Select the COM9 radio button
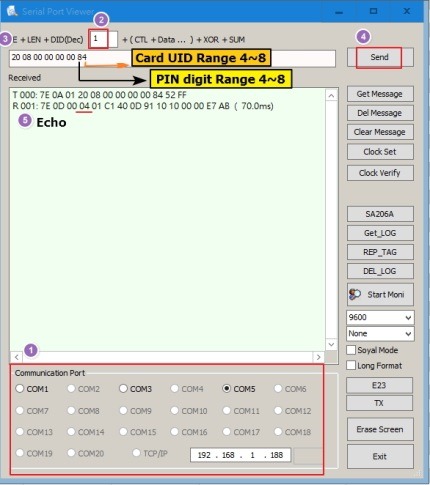Screen dimensions: 430x485 [x=123, y=411]
